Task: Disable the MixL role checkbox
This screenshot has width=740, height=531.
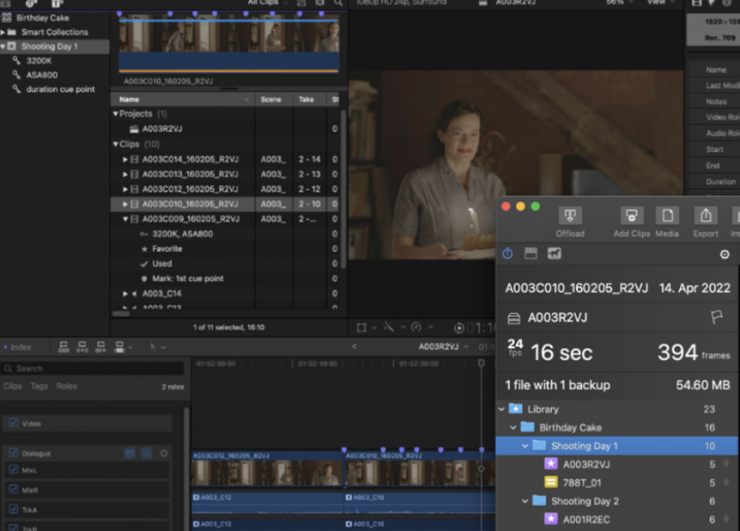Action: click(x=13, y=471)
